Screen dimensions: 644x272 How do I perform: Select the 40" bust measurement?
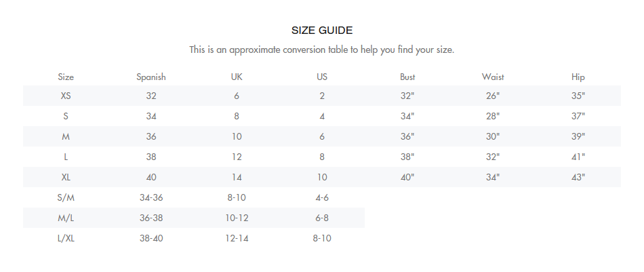[x=407, y=177]
